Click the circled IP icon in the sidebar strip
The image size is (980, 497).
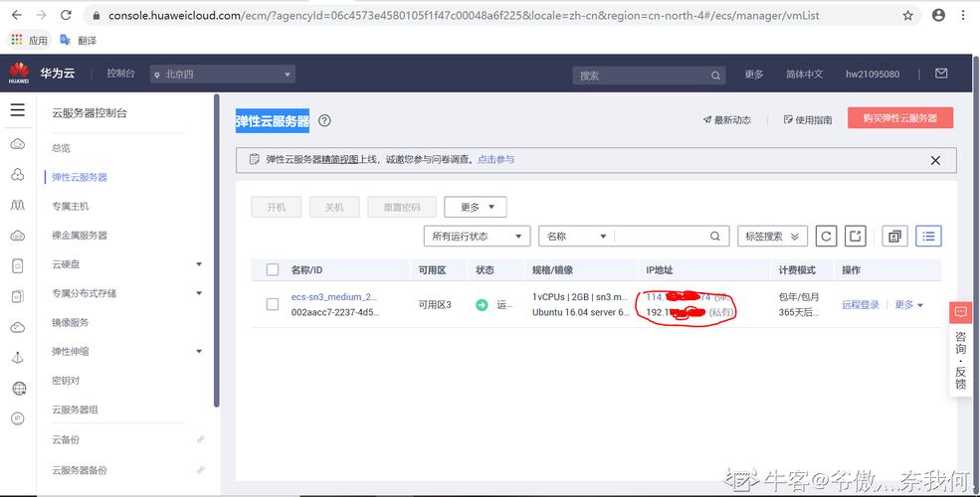pyautogui.click(x=18, y=418)
